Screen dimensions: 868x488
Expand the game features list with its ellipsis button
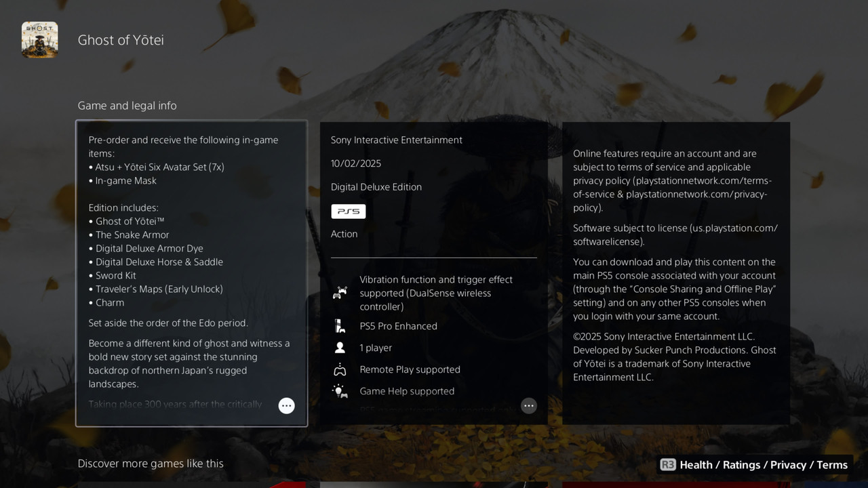(x=529, y=405)
